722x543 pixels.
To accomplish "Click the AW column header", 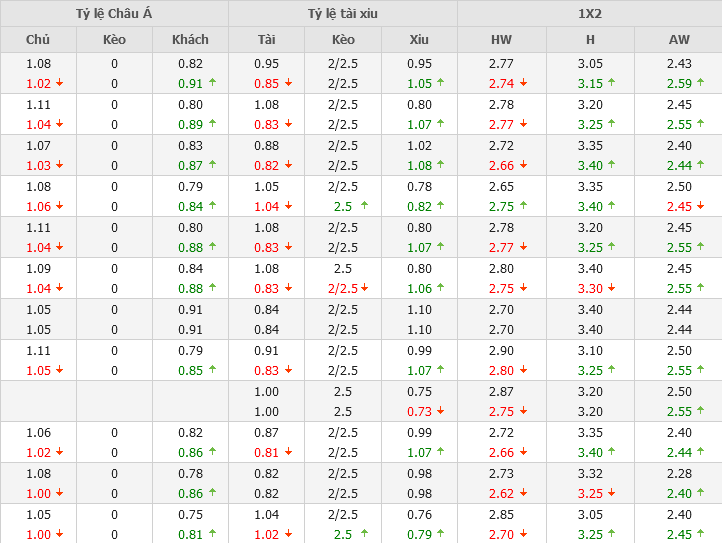I will [x=678, y=40].
